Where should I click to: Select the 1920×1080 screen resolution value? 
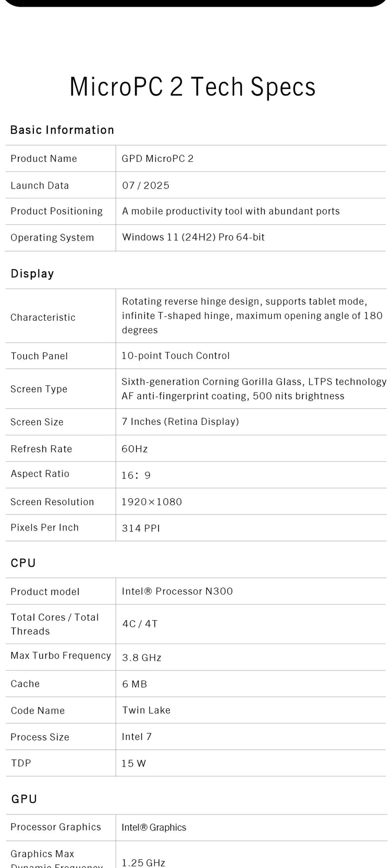point(152,502)
